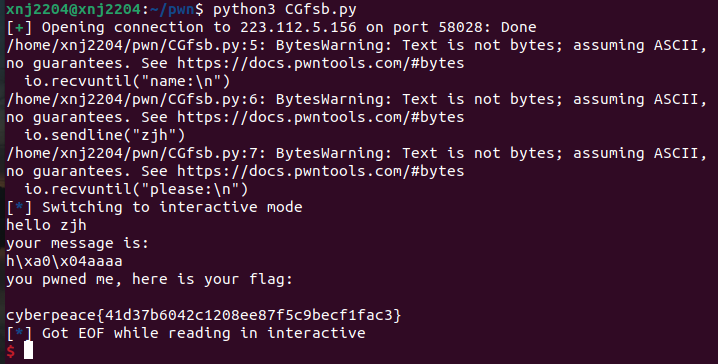This screenshot has width=718, height=364.
Task: Click the blue asterisk before Got EOF
Action: pyautogui.click(x=19, y=332)
